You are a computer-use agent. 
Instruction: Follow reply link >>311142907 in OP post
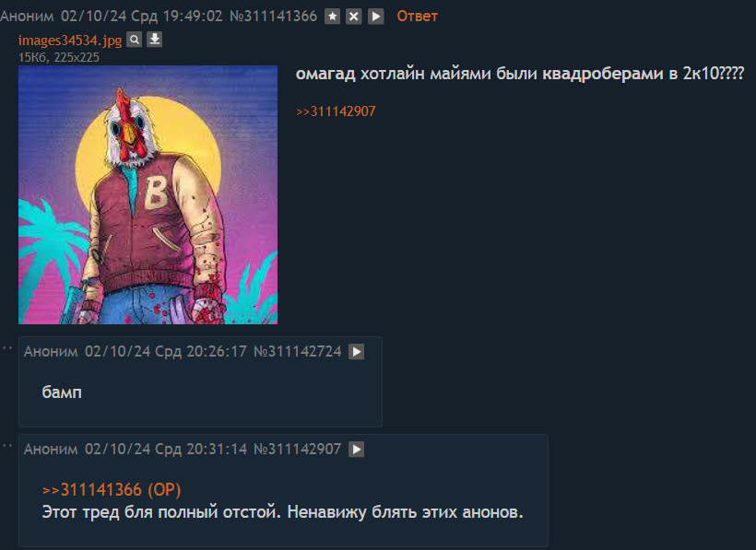pyautogui.click(x=336, y=111)
